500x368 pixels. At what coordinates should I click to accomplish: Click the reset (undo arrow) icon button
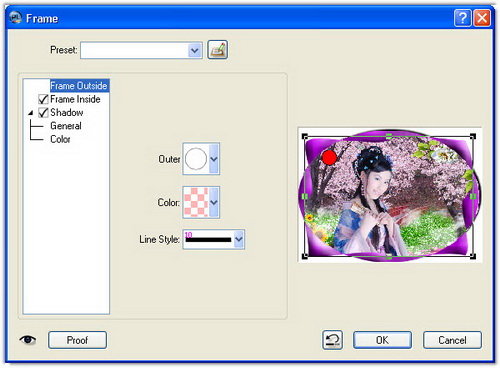tap(332, 340)
